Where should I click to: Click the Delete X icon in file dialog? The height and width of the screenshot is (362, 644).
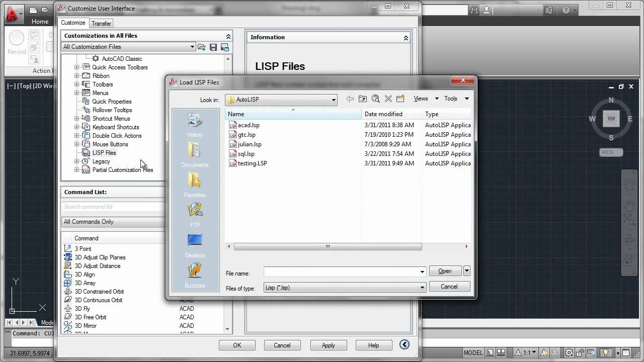[x=388, y=99]
